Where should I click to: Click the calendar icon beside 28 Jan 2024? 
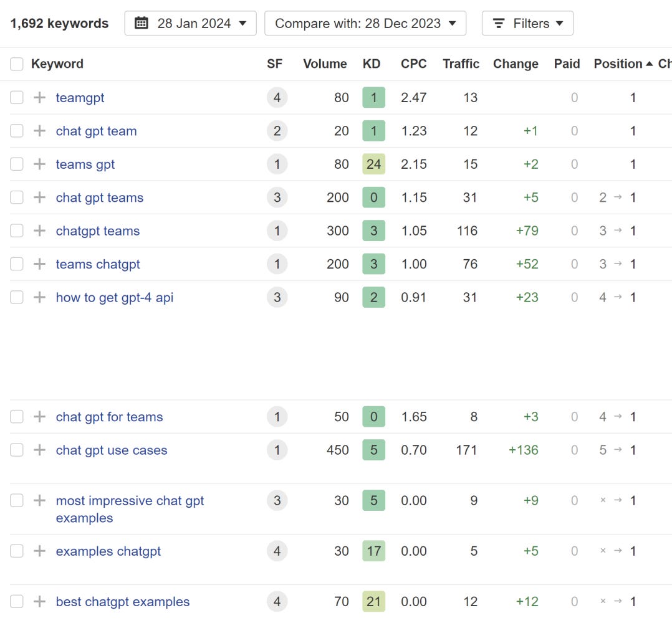click(142, 23)
